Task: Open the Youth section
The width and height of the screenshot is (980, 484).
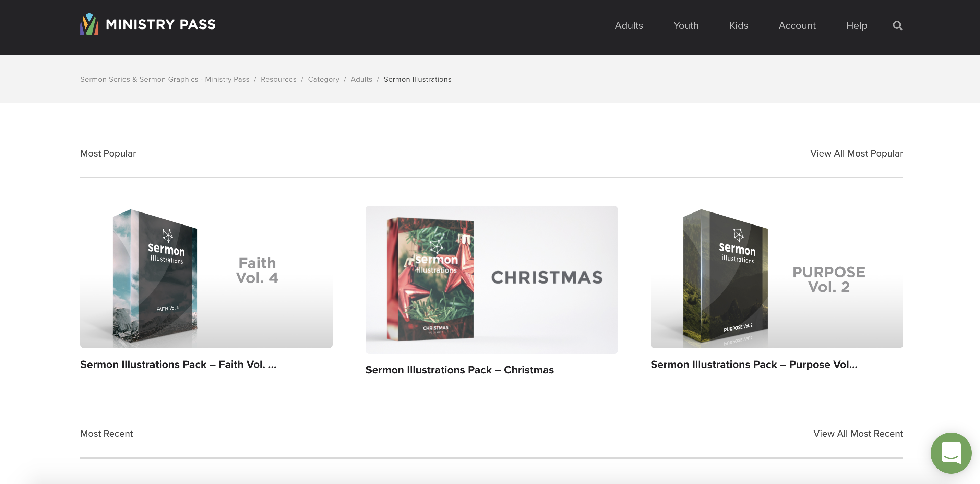Action: pyautogui.click(x=686, y=25)
